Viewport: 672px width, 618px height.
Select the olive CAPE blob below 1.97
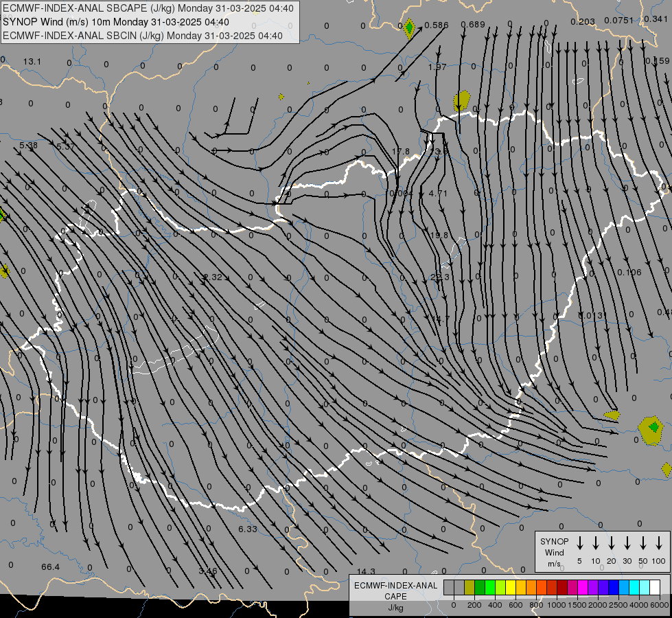(461, 100)
